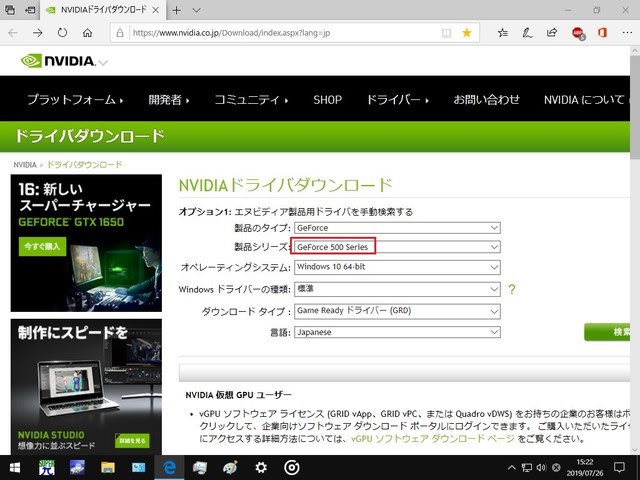Open the 開発者 menu
640x480 pixels.
[x=169, y=100]
